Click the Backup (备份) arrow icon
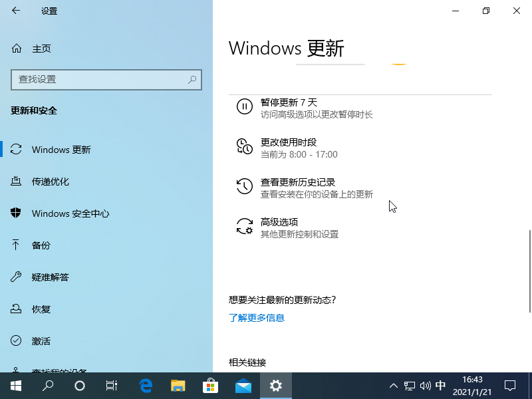The height and width of the screenshot is (399, 532). 17,245
